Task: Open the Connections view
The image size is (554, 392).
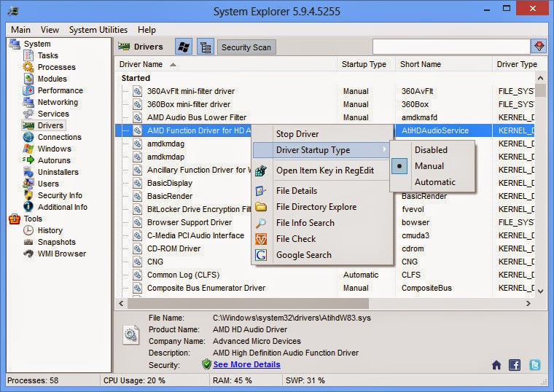Action: (x=59, y=137)
